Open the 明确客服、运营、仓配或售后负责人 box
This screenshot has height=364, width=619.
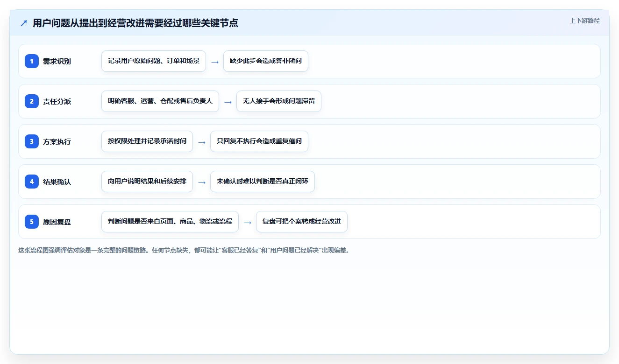point(160,101)
